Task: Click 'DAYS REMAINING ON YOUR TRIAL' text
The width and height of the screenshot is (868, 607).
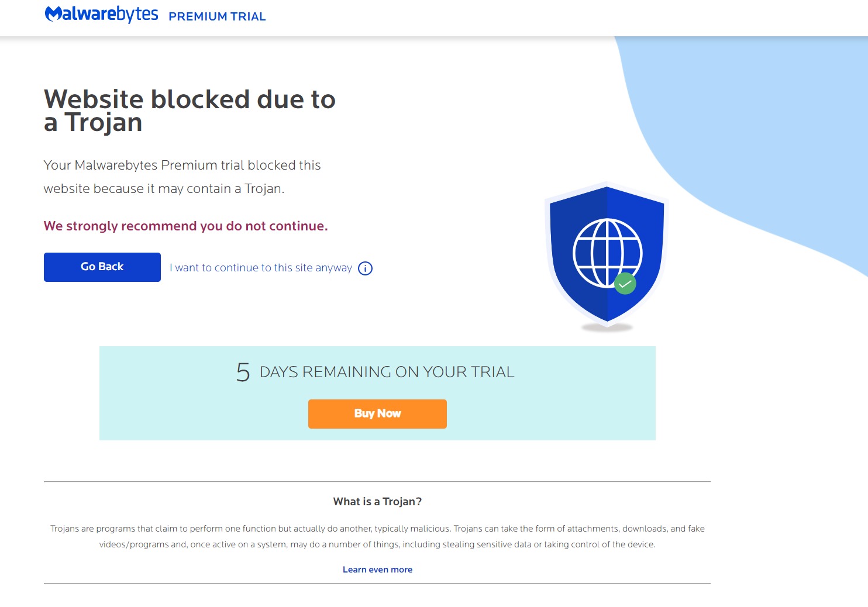Action: click(x=387, y=372)
